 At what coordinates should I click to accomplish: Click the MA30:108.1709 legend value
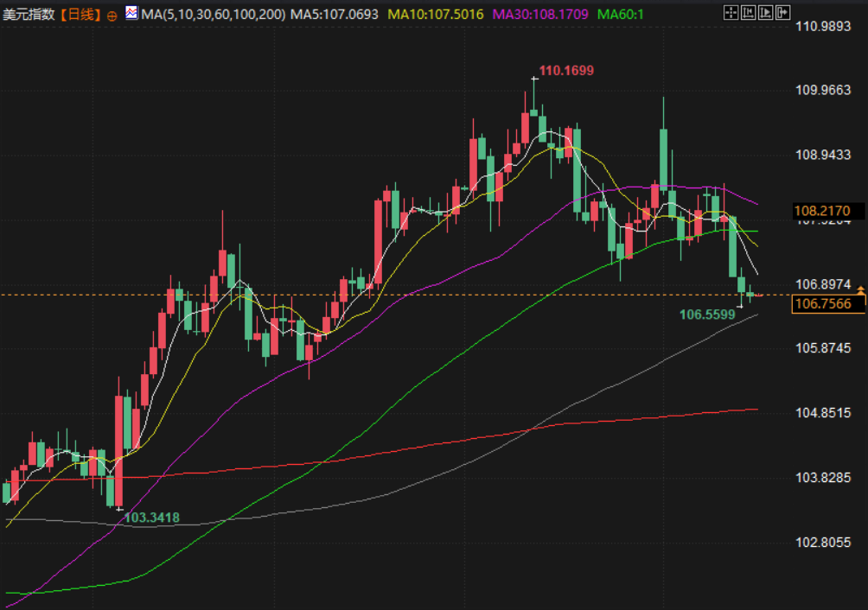[x=540, y=15]
